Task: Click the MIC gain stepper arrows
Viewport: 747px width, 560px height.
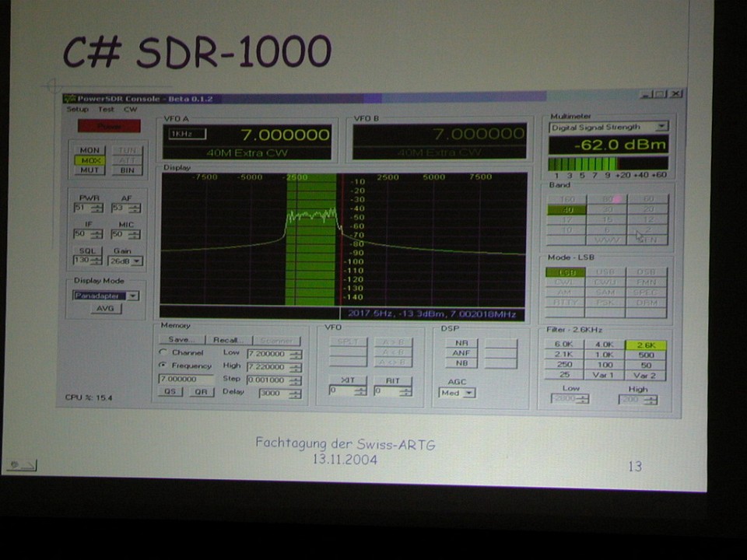Action: [135, 234]
